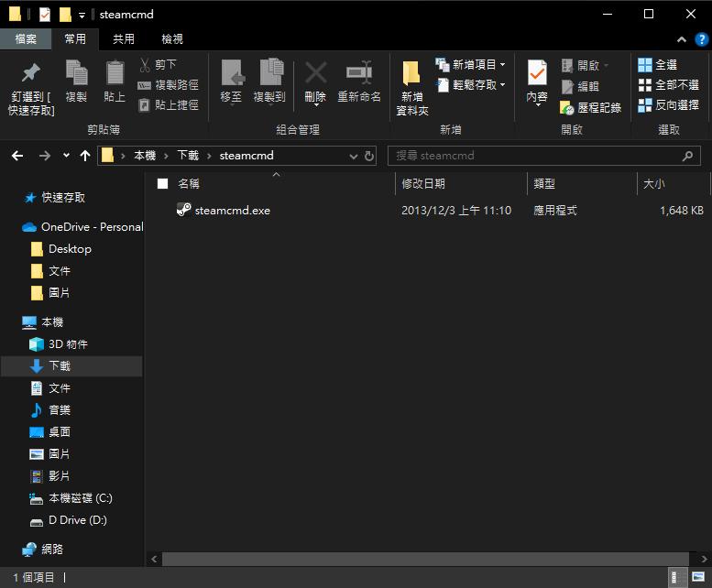Click the 移至 move-to icon

232,72
